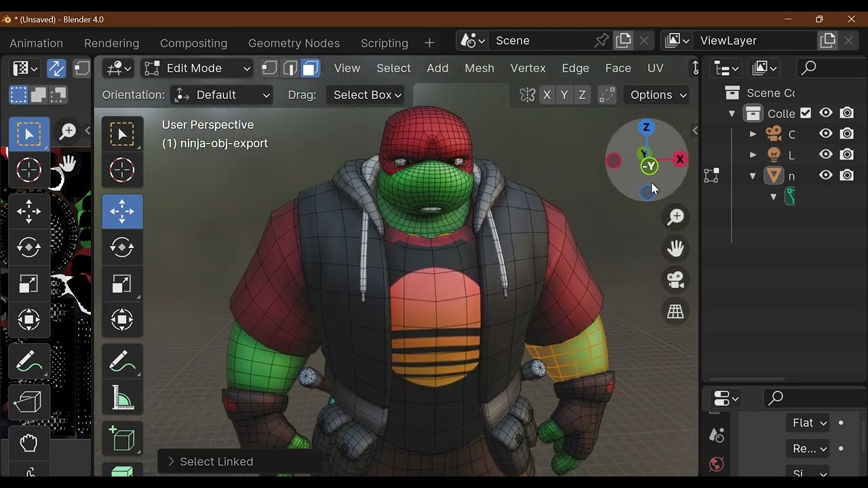Select the Transform tool in 3D viewport toolbar
This screenshot has height=488, width=868.
(122, 319)
